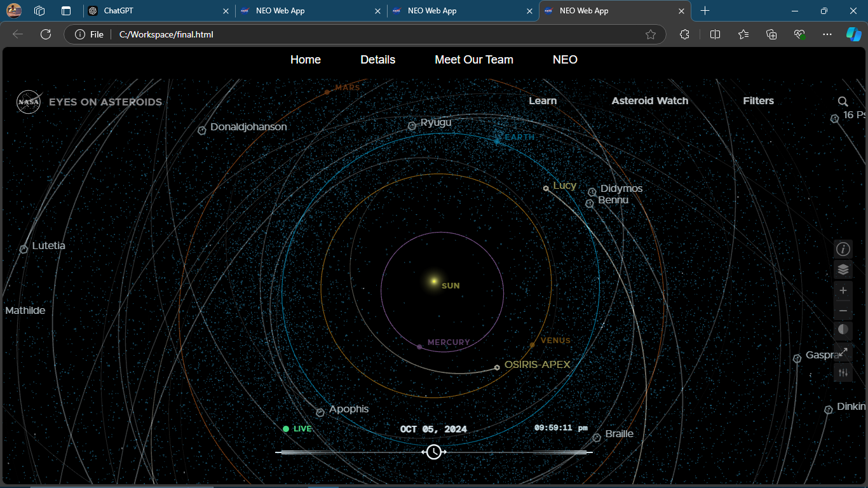Viewport: 868px width, 488px height.
Task: View site information File icon
Action: point(89,34)
